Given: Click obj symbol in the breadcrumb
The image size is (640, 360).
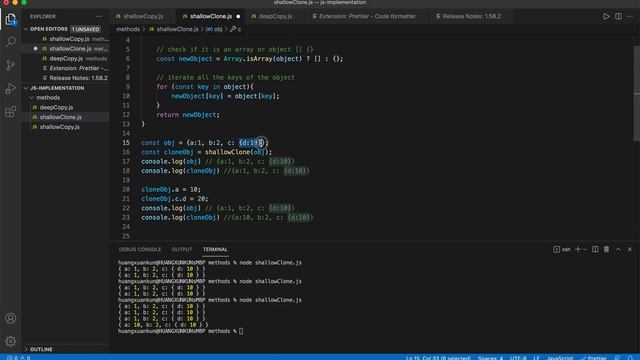Looking at the screenshot, I should 214,29.
